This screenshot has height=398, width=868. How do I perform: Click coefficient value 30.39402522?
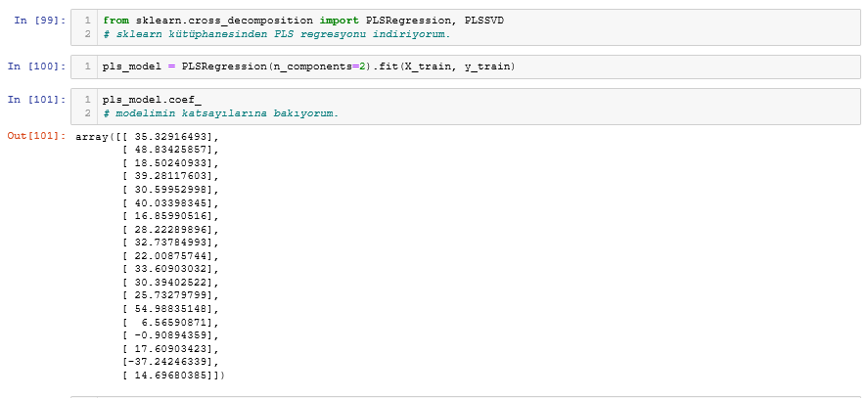pyautogui.click(x=172, y=283)
